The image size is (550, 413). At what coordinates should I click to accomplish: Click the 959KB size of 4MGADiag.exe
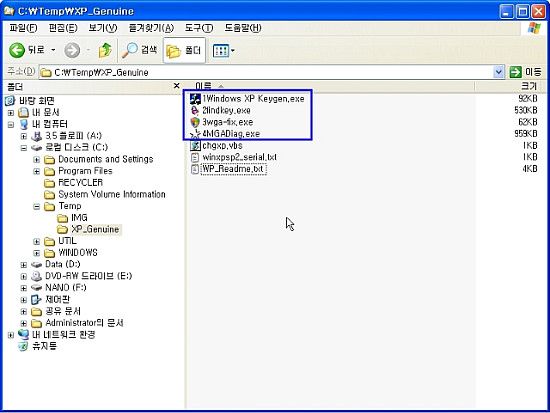(x=526, y=134)
